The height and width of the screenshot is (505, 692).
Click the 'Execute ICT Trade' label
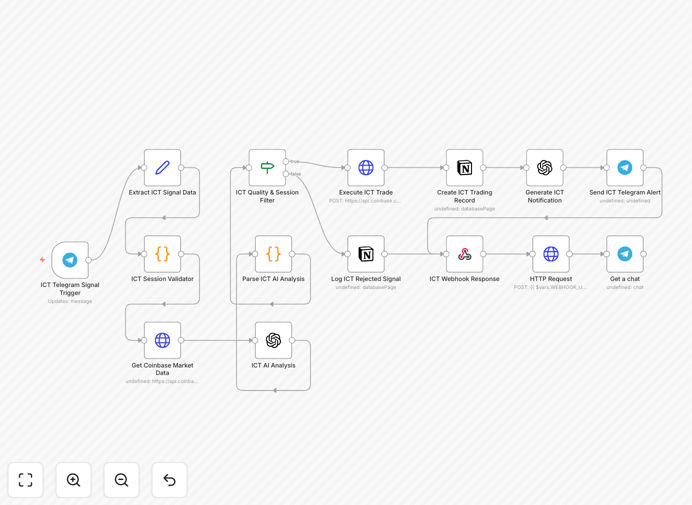coord(366,192)
